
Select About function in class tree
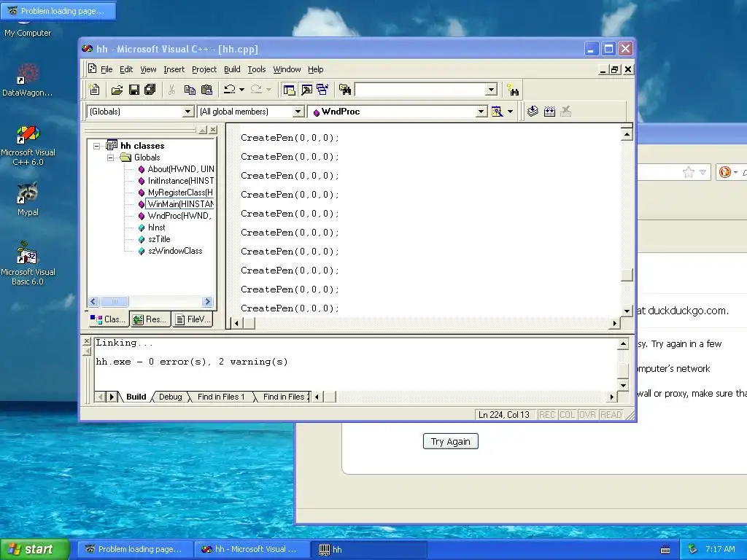tap(181, 169)
